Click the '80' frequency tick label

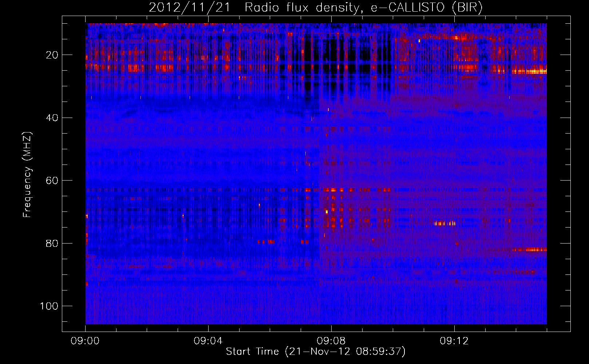[52, 243]
